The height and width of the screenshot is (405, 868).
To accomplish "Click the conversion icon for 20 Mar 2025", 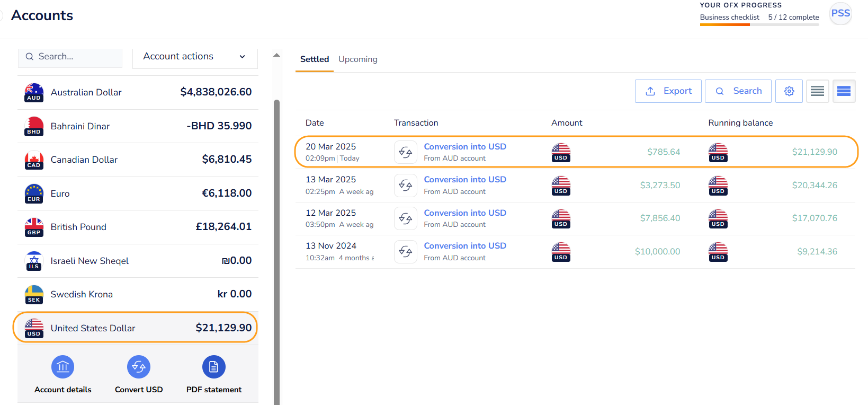I will [406, 152].
